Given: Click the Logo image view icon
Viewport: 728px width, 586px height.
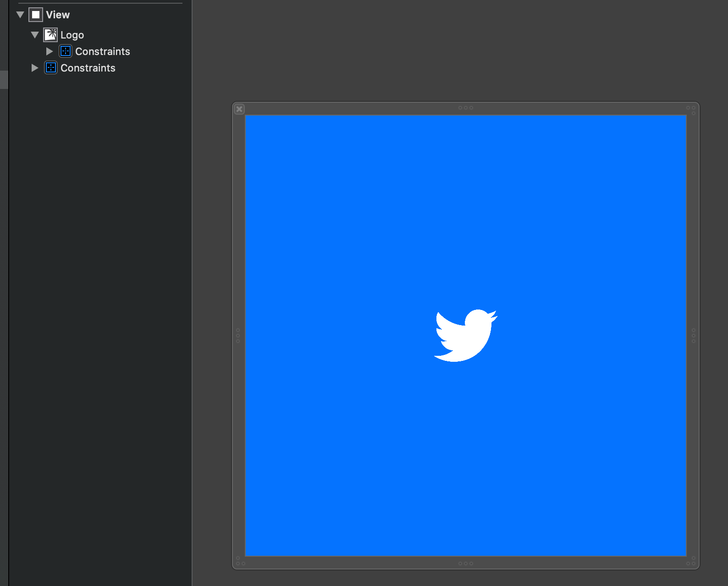Looking at the screenshot, I should click(50, 35).
